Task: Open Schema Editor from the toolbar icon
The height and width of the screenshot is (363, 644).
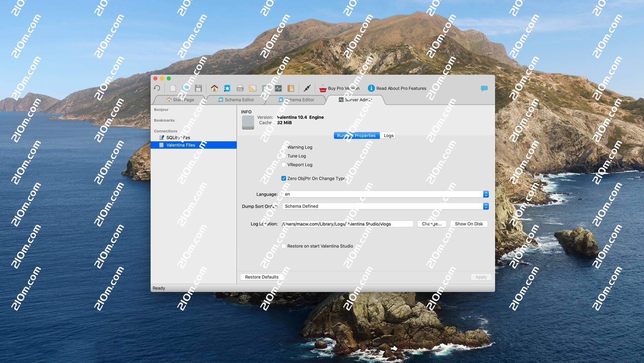Action: coord(227,88)
